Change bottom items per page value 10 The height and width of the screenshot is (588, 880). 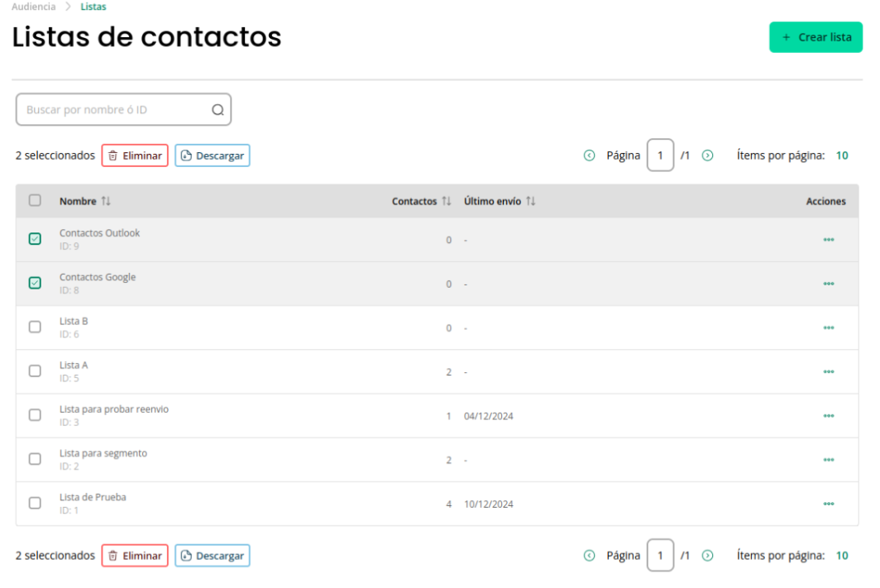tap(842, 556)
